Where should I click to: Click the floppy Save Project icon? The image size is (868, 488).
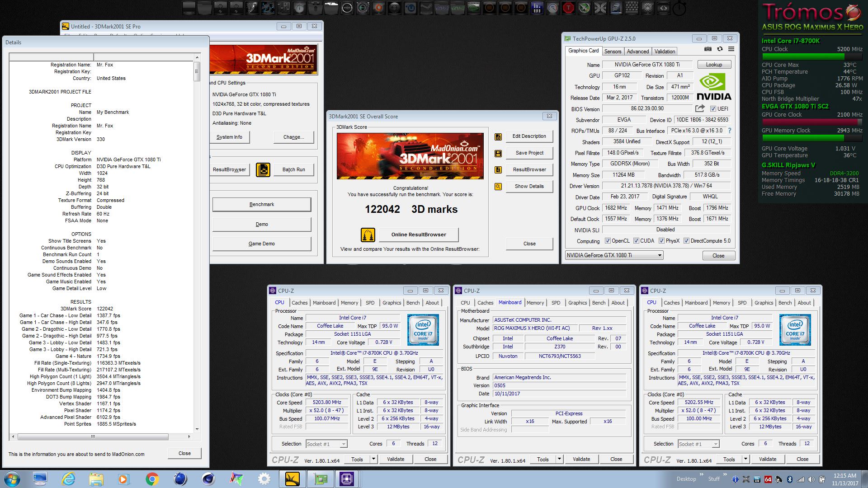tap(498, 153)
